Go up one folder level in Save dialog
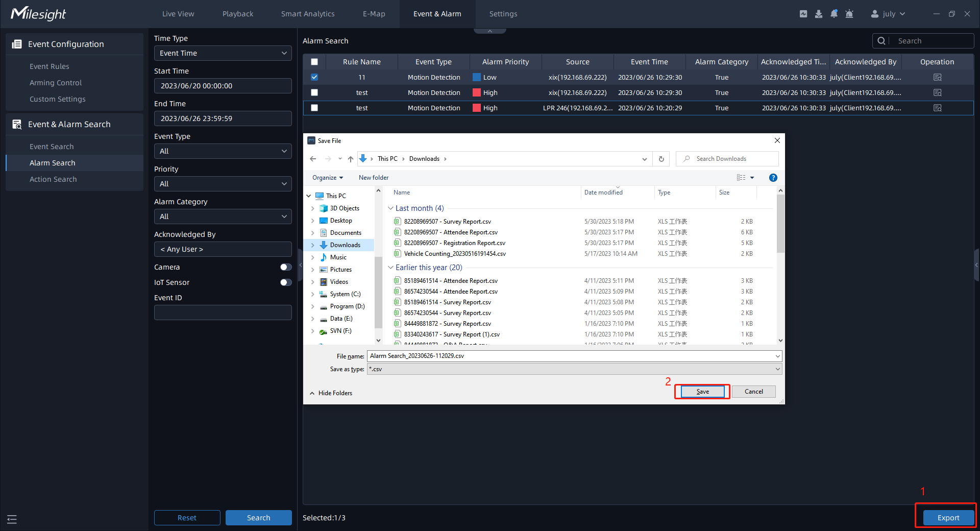Viewport: 980px width, 531px height. pos(351,159)
